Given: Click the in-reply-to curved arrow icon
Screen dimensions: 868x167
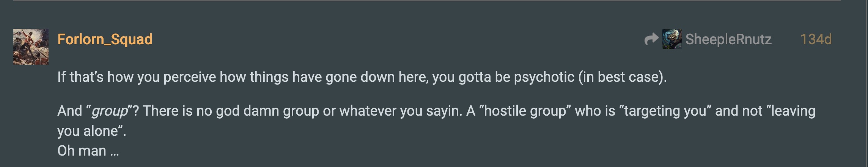Looking at the screenshot, I should point(651,39).
